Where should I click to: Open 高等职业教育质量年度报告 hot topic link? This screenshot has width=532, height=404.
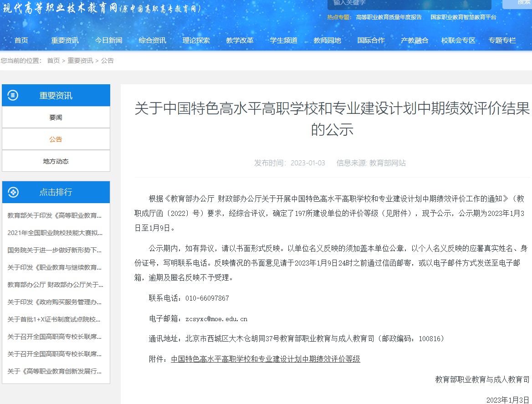tap(389, 17)
